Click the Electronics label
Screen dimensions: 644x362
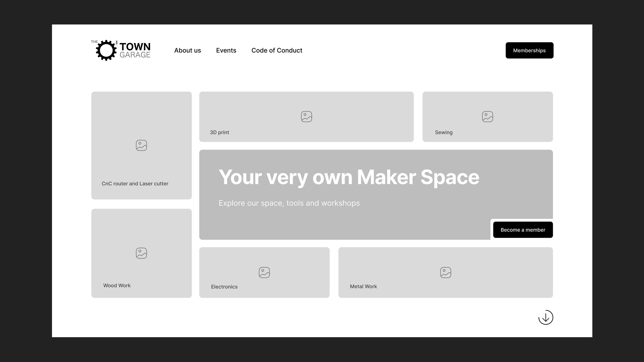tap(224, 287)
